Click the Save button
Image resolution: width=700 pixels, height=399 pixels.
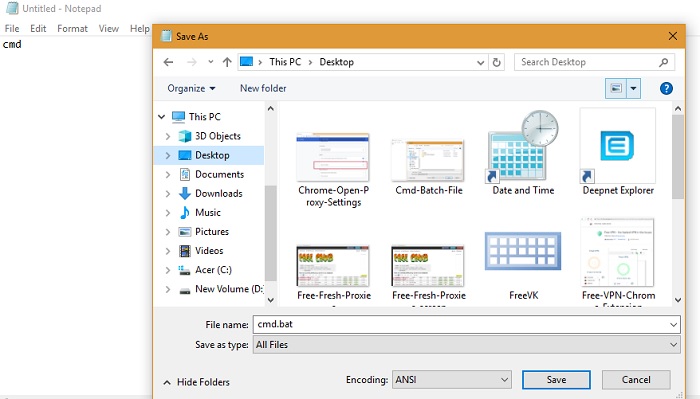point(556,380)
